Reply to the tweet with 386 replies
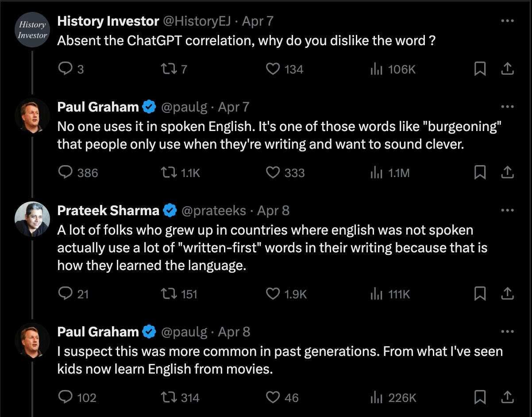The width and height of the screenshot is (532, 417). (x=66, y=172)
